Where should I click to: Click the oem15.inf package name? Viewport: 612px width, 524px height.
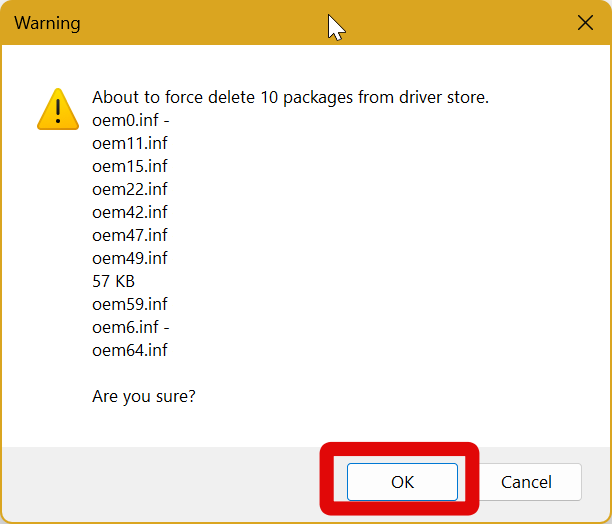[129, 166]
